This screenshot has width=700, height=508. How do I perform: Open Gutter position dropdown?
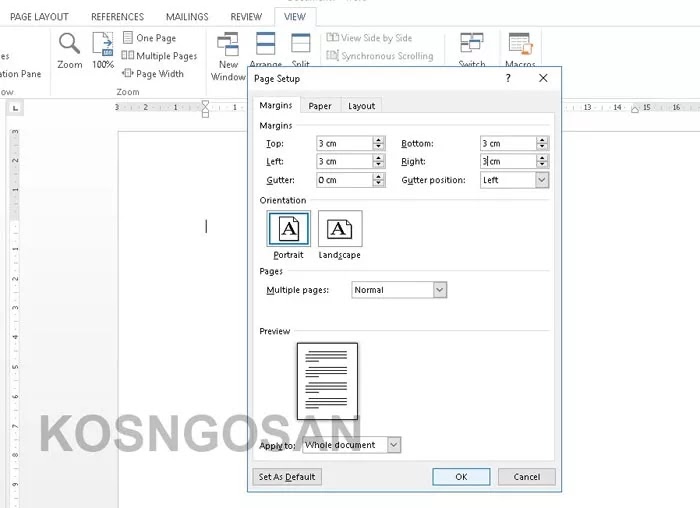pos(542,180)
